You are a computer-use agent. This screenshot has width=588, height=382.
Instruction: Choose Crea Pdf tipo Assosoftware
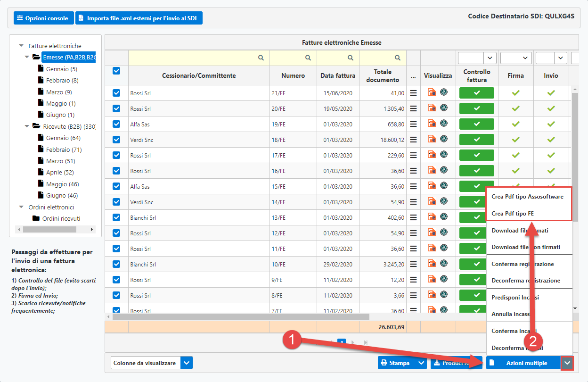(x=527, y=196)
